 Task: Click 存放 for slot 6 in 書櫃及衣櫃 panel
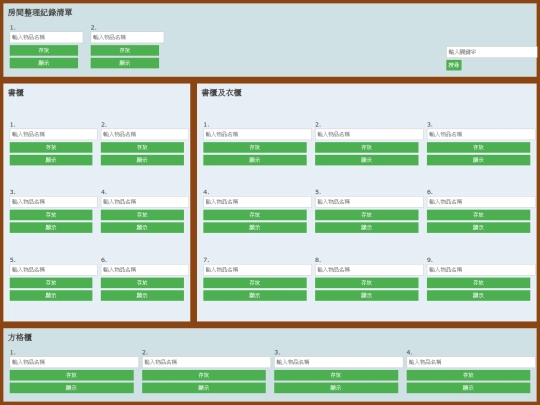[x=479, y=215]
